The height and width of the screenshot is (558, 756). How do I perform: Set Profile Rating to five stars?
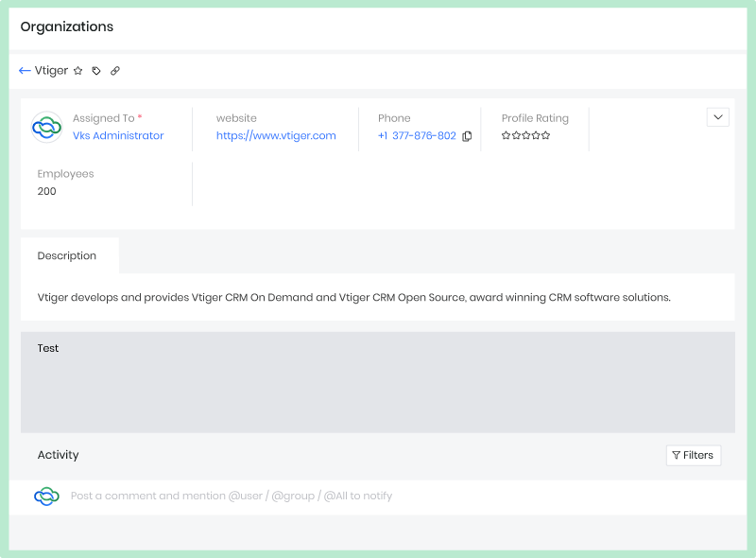coord(545,136)
